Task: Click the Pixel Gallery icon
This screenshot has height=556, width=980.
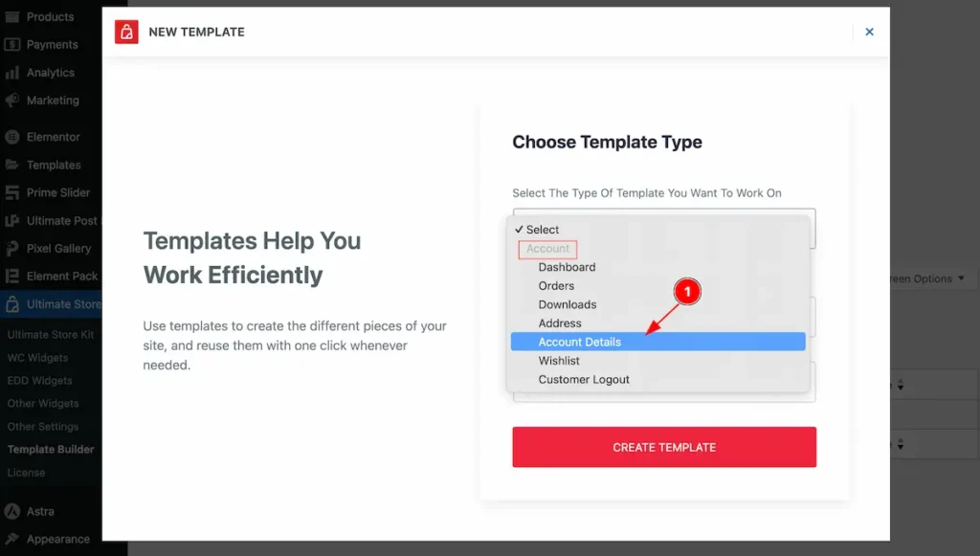Action: pos(12,249)
